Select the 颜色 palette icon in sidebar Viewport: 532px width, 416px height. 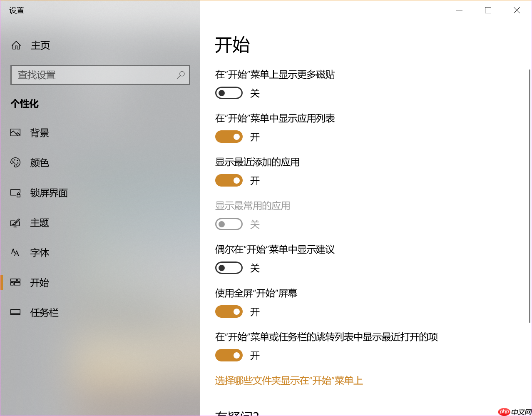[15, 163]
